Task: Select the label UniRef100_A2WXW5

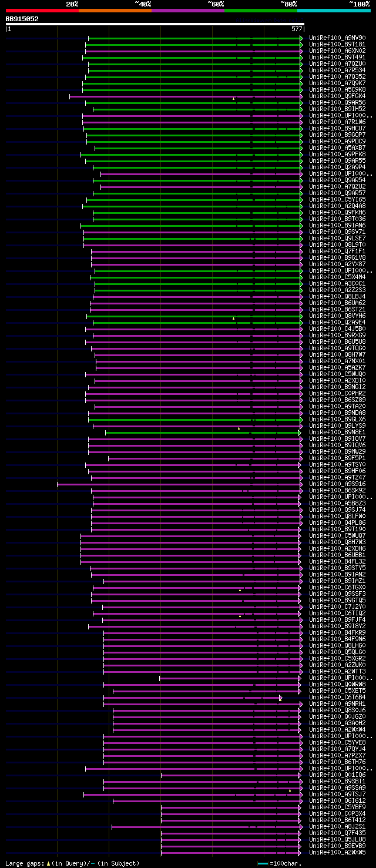Action: point(337,853)
